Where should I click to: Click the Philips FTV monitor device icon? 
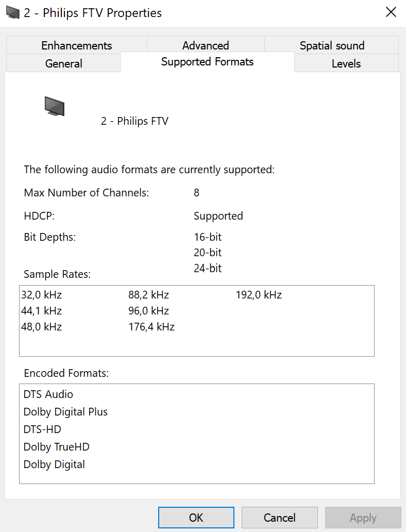click(x=54, y=106)
